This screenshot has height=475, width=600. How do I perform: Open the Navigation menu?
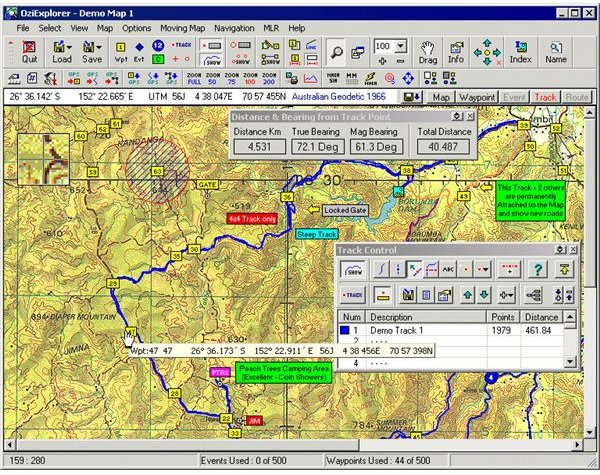(234, 28)
